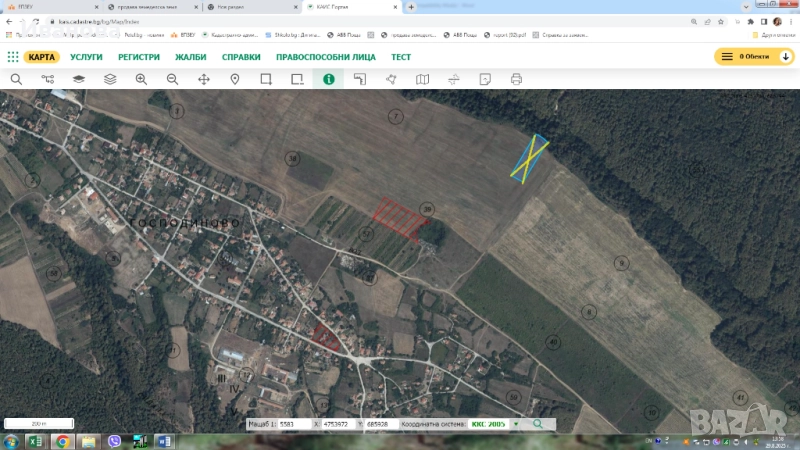Open Excel from the taskbar

(x=36, y=441)
